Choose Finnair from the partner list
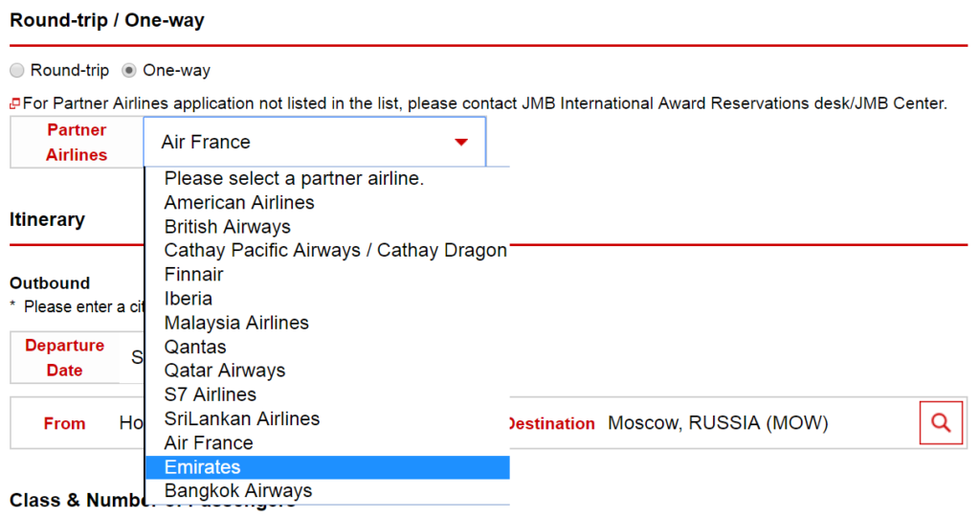The height and width of the screenshot is (518, 980). (327, 275)
